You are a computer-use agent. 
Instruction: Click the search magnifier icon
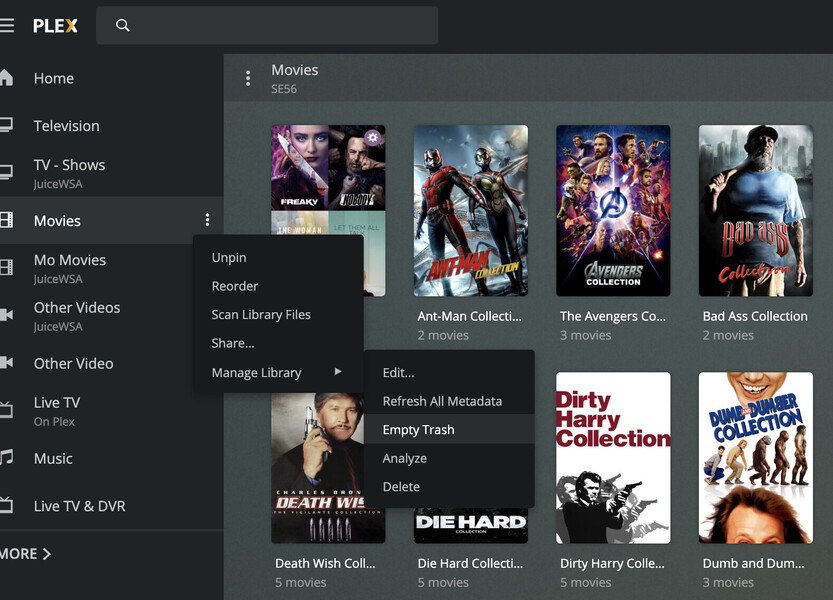(123, 25)
